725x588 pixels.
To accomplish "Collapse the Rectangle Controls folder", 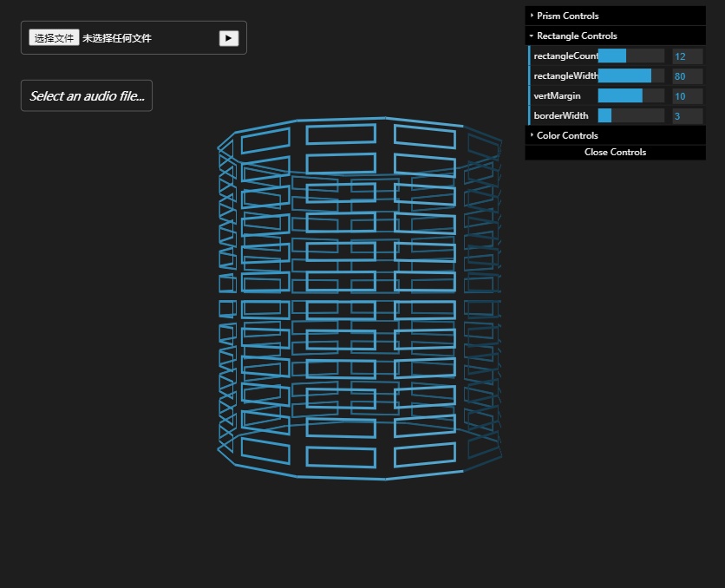I will click(577, 36).
